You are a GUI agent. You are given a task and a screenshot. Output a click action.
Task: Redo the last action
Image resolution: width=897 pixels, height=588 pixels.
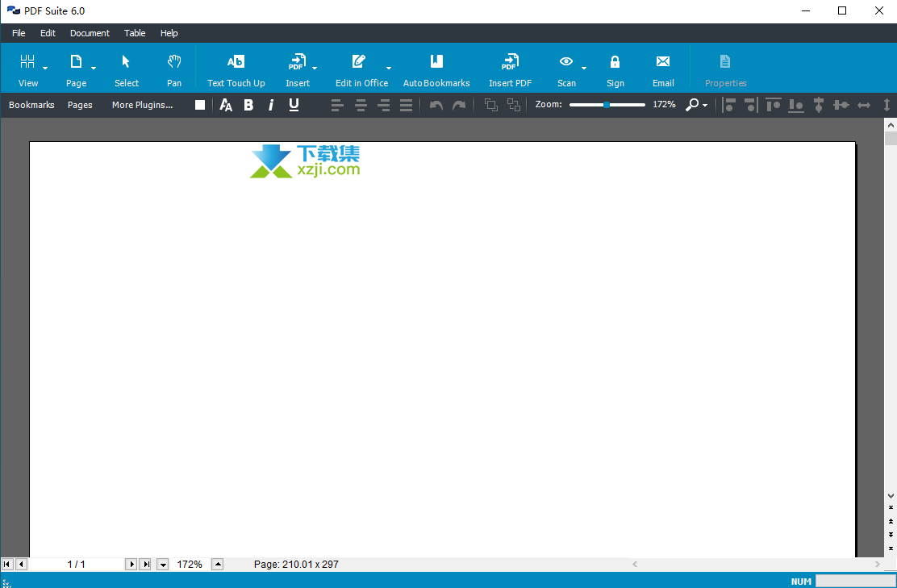459,105
